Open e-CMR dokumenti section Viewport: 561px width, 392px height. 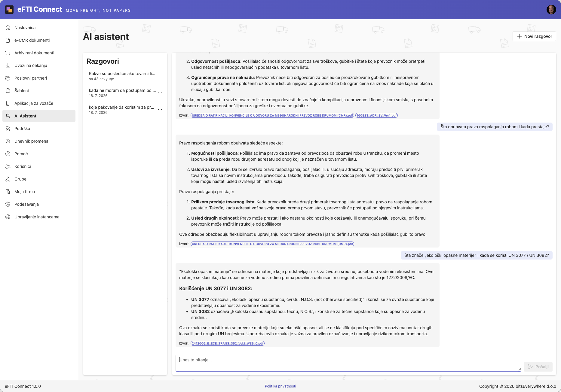coord(39,40)
